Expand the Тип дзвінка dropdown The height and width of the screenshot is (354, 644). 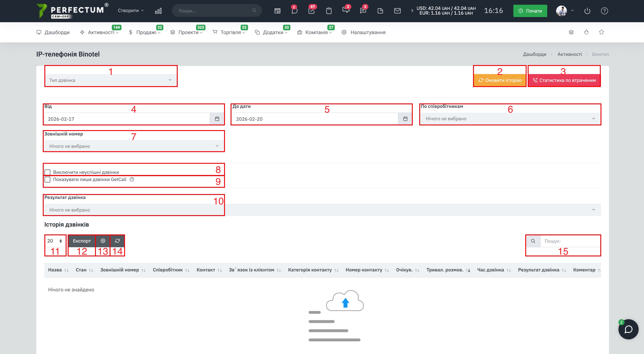[110, 80]
